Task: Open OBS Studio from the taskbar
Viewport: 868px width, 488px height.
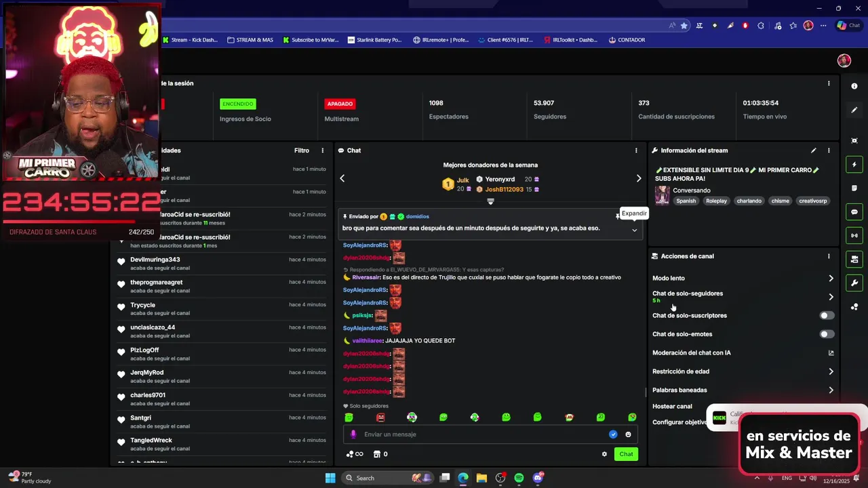Action: (500, 478)
